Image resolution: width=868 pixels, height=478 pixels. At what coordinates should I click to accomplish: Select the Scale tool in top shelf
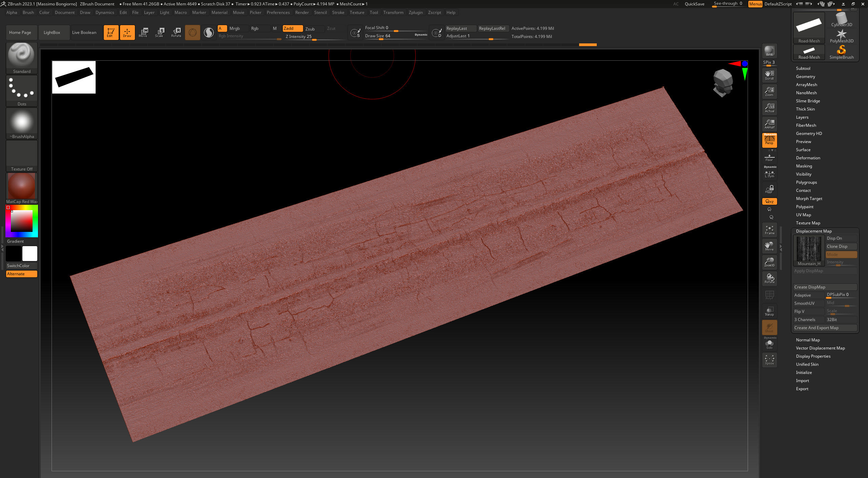159,33
